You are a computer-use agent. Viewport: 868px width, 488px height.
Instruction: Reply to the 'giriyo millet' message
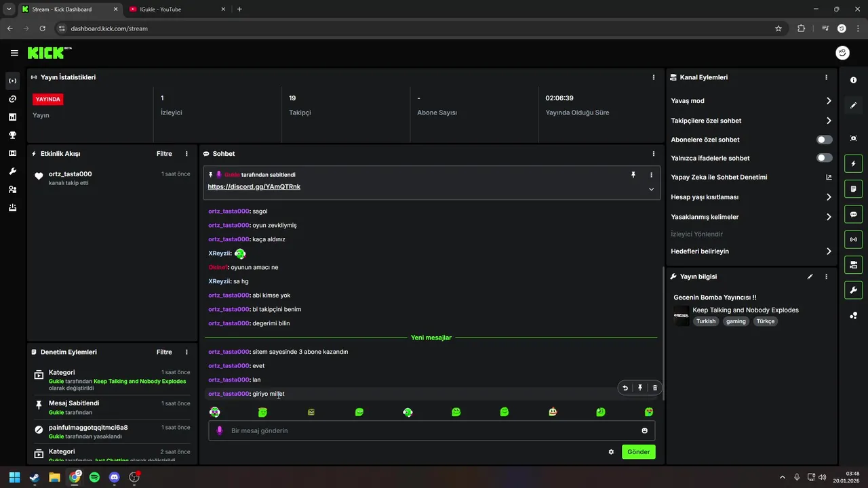(625, 388)
